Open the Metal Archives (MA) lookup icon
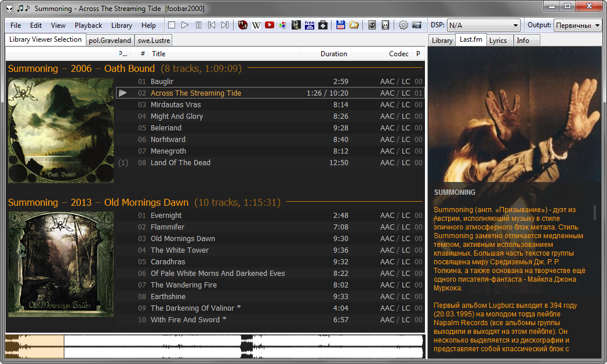 243,25
